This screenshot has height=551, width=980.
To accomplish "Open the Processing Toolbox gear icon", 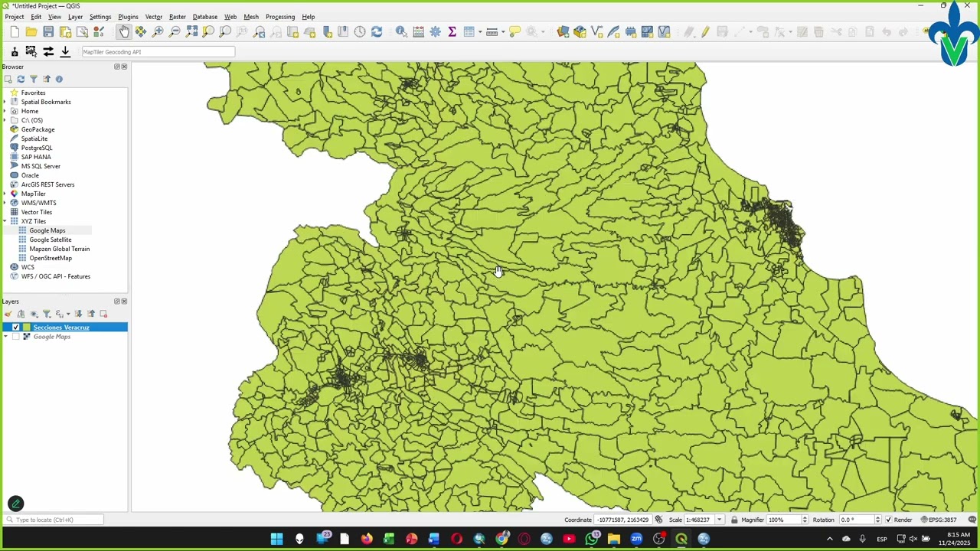I will tap(435, 31).
